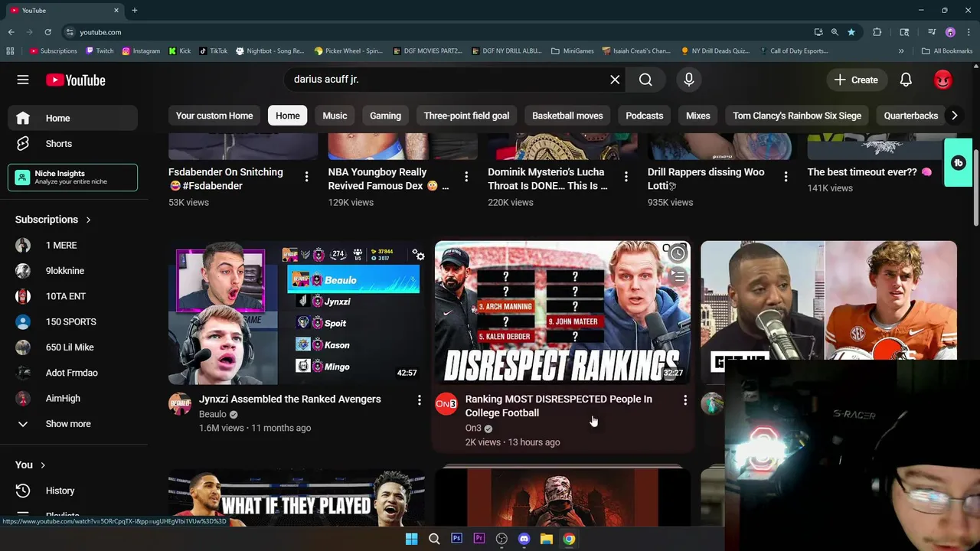Select the Music filter chip

335,116
